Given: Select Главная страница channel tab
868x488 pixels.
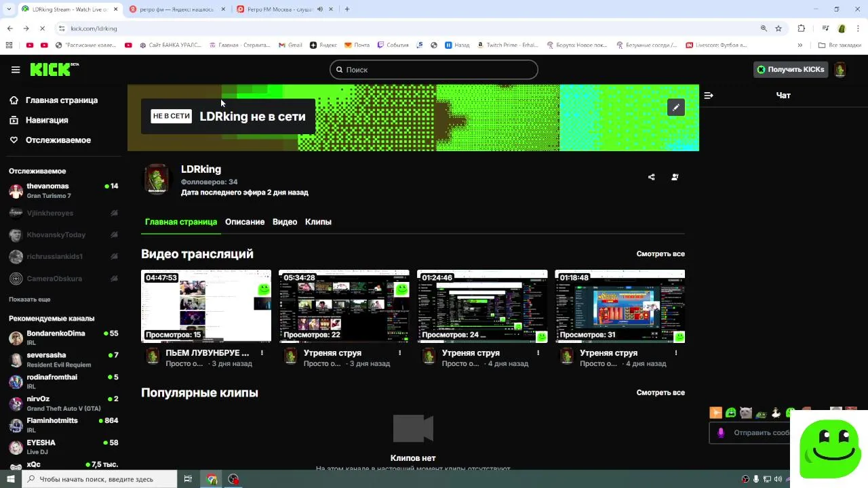Looking at the screenshot, I should click(x=181, y=222).
